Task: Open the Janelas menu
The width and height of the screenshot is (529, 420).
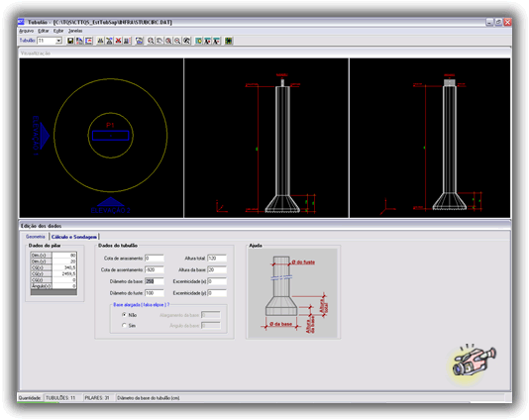Action: click(x=75, y=31)
